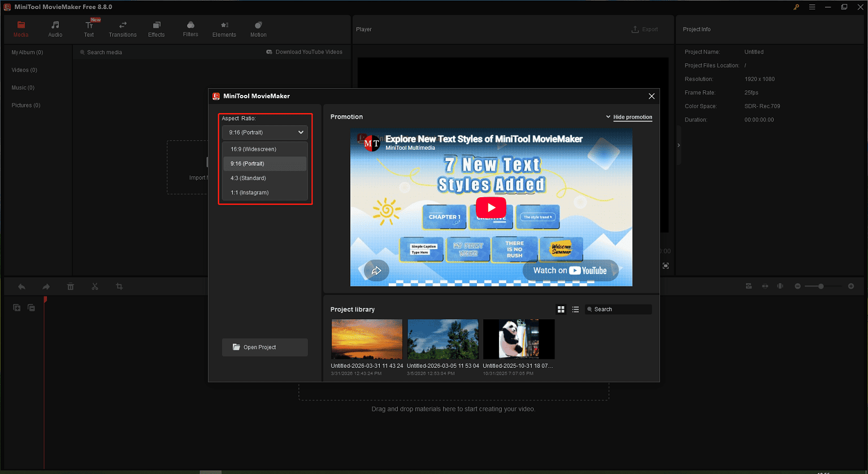This screenshot has height=474, width=868.
Task: Click the Crop icon in timeline toolbar
Action: click(x=119, y=287)
